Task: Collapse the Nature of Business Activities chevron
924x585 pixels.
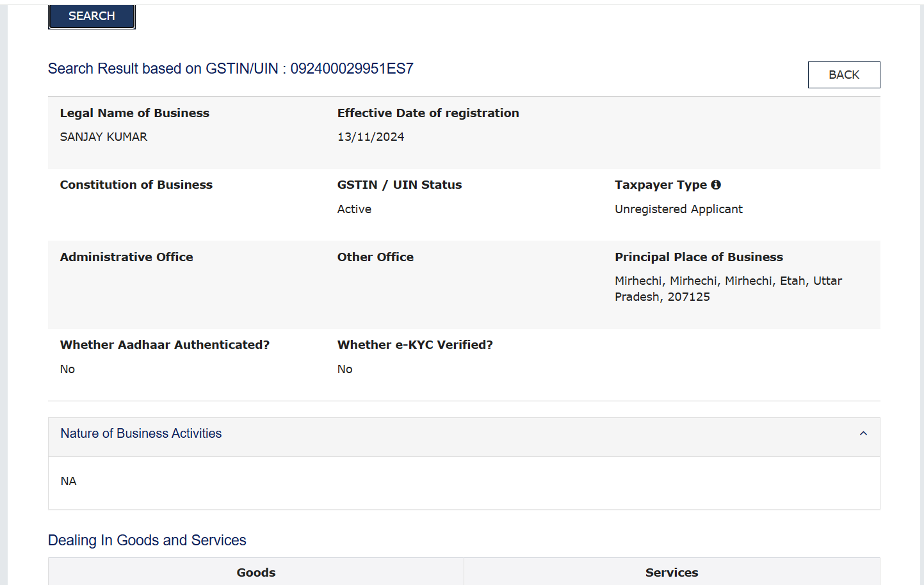Action: pyautogui.click(x=863, y=434)
